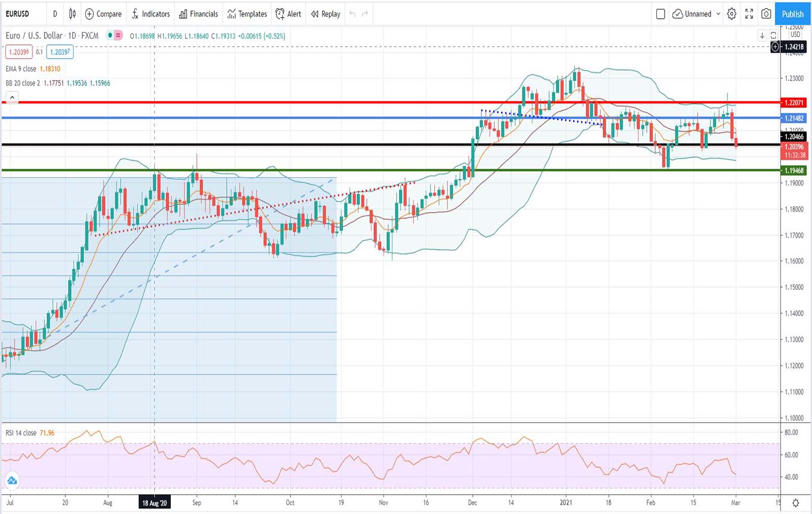Screen dimensions: 812x514
Task: Toggle the market status indicator pill
Action: (x=114, y=36)
